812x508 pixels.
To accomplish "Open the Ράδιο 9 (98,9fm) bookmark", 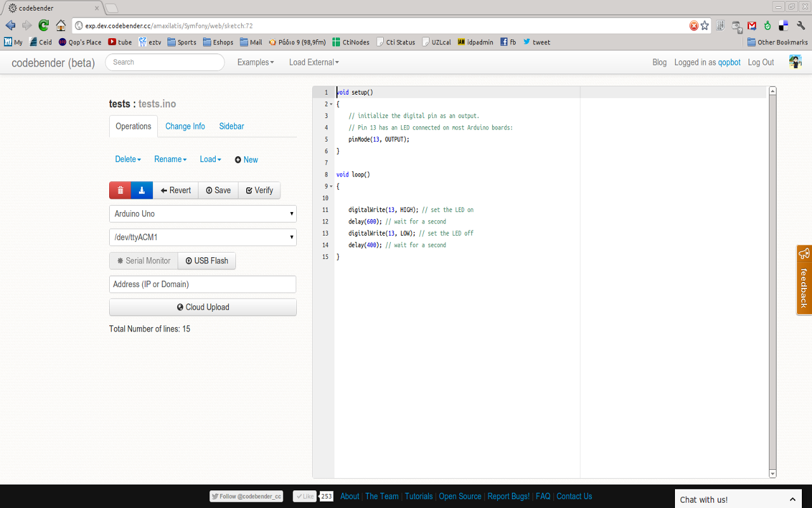I will click(x=297, y=42).
